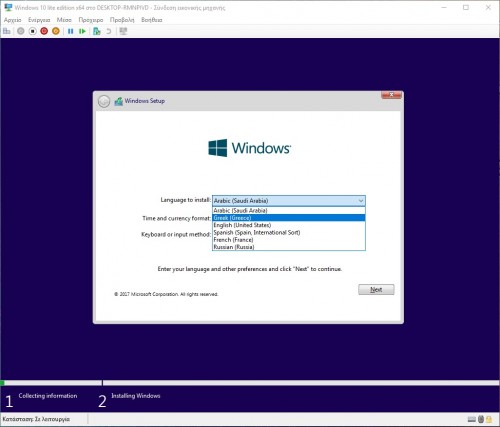Image resolution: width=500 pixels, height=427 pixels.
Task: Click the Next button
Action: pos(376,289)
